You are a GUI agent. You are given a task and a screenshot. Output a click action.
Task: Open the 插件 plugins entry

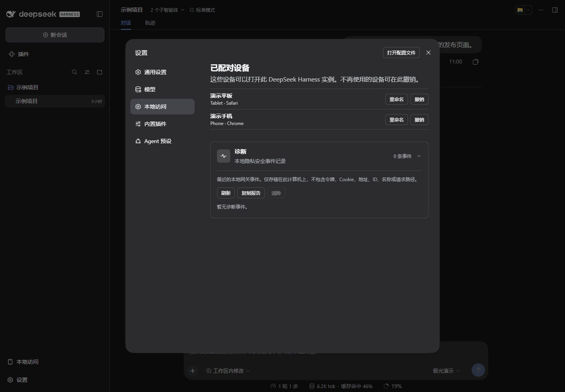pos(55,54)
